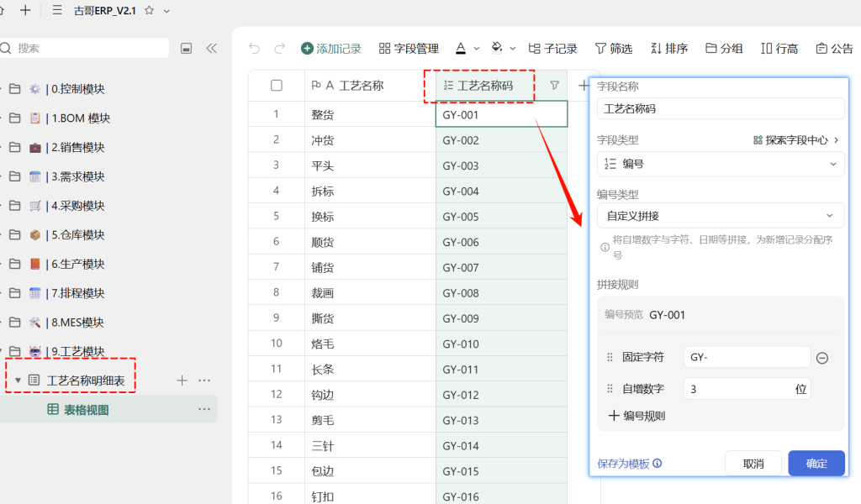The height and width of the screenshot is (504, 861).
Task: Open the more options dots for 工艺名称明细表
Action: (204, 380)
